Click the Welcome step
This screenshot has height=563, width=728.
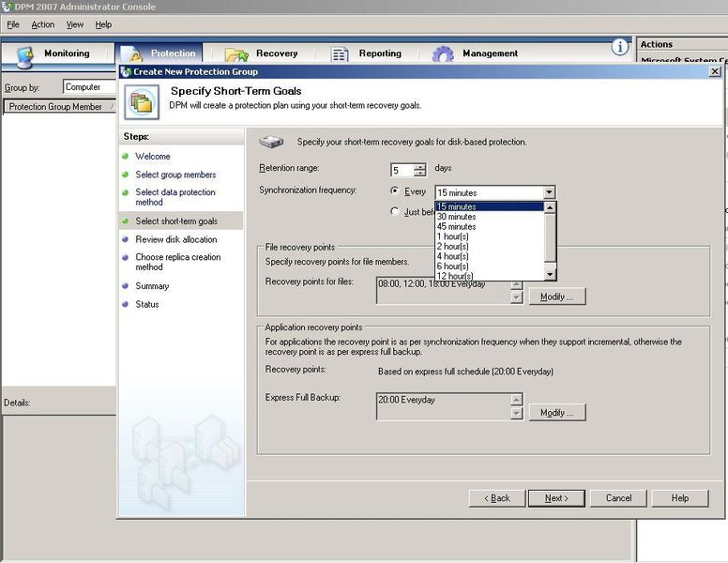(153, 156)
